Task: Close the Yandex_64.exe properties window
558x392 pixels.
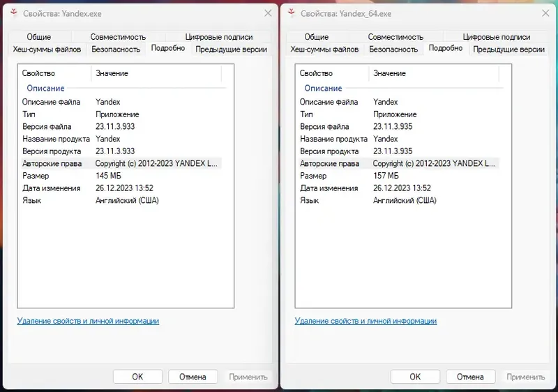Action: pos(545,13)
